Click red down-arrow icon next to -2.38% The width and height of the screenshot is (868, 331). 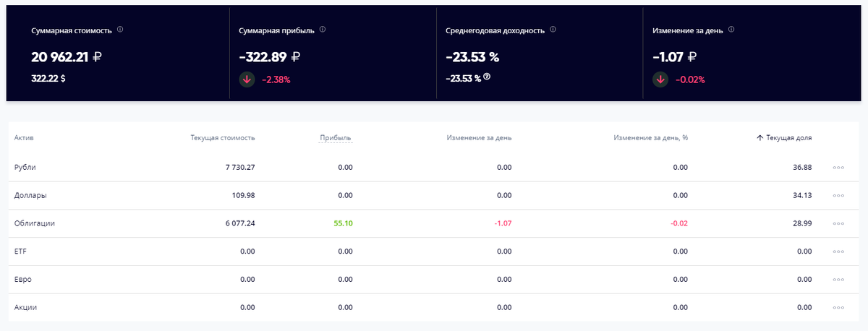(x=247, y=79)
